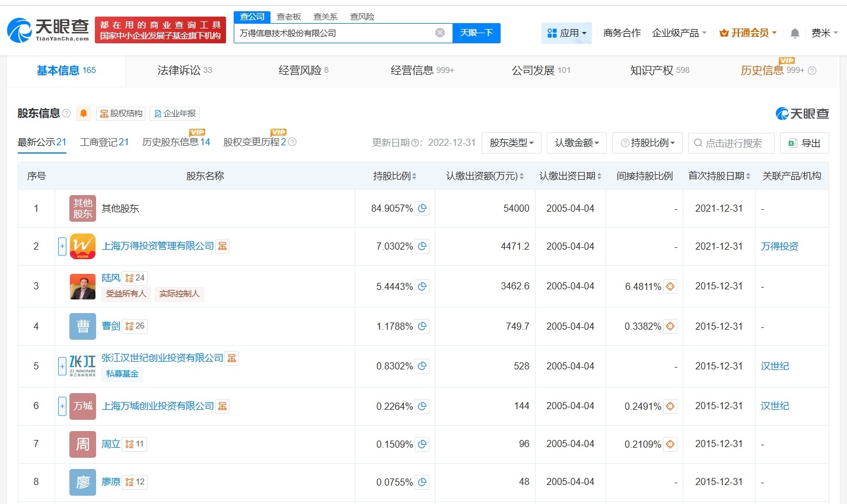The width and height of the screenshot is (847, 504).
Task: Open shareholder 陆风's profile link
Action: (x=110, y=277)
